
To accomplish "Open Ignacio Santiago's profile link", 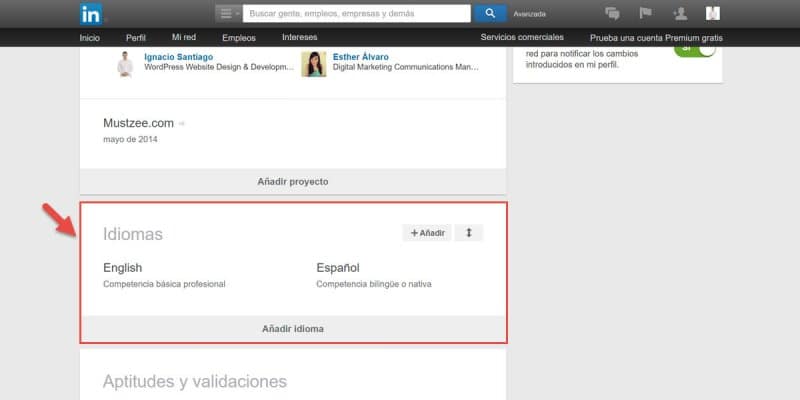I will tap(179, 57).
